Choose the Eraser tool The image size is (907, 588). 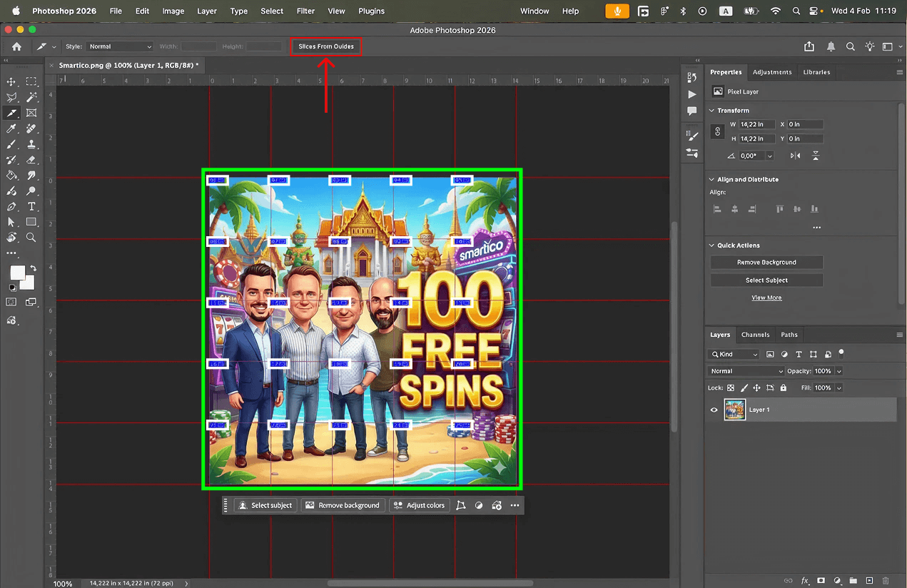[31, 161]
